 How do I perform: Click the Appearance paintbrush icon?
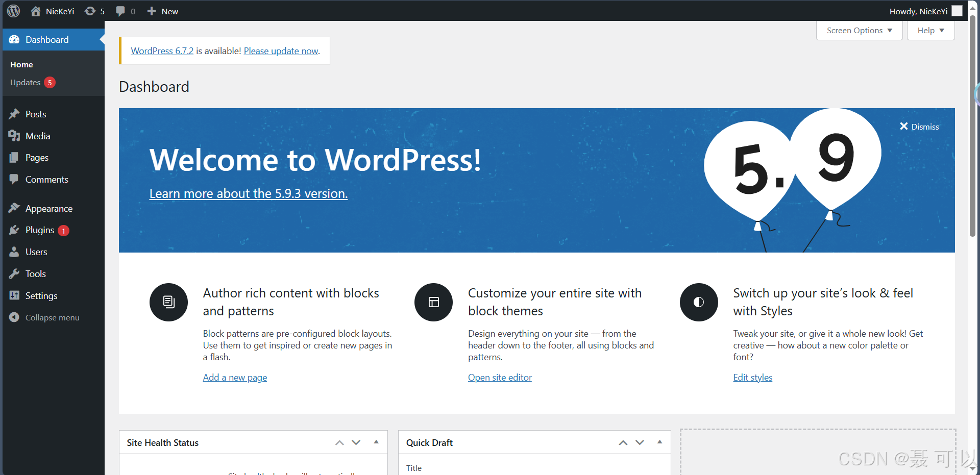14,208
